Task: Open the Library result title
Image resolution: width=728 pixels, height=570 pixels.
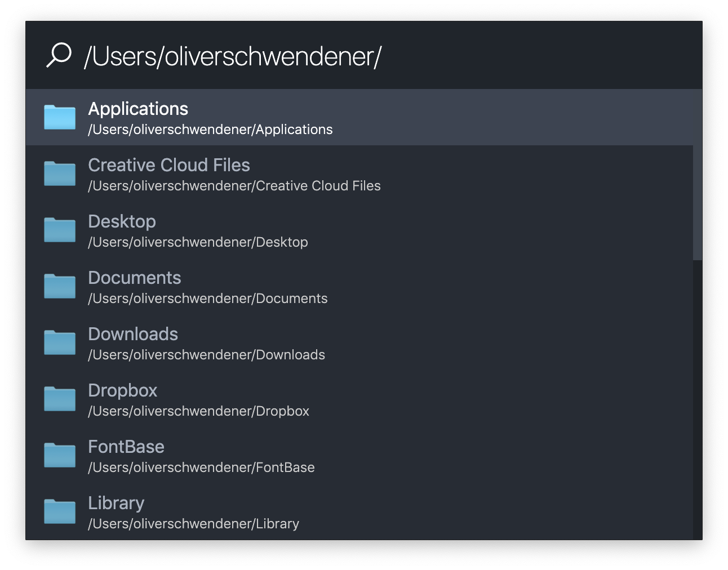Action: click(x=116, y=503)
